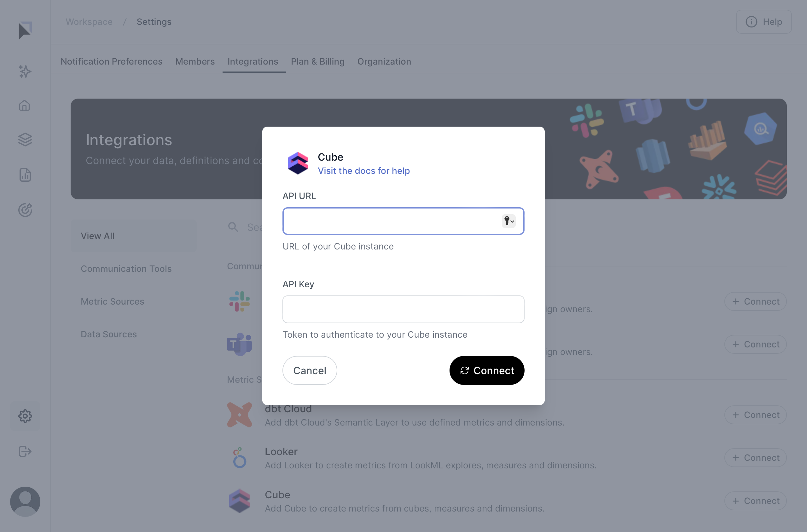807x532 pixels.
Task: Go to the Home icon in the sidebar
Action: (25, 106)
